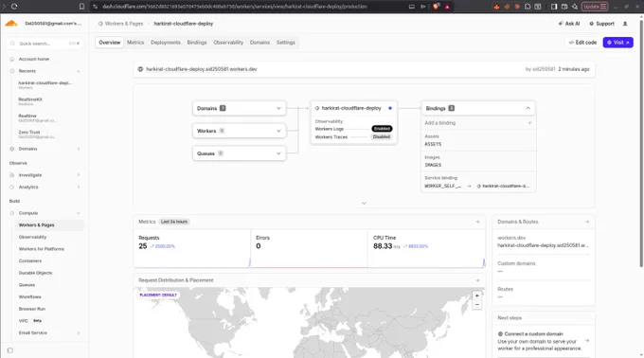Click plus icon to add a binding

tap(529, 123)
